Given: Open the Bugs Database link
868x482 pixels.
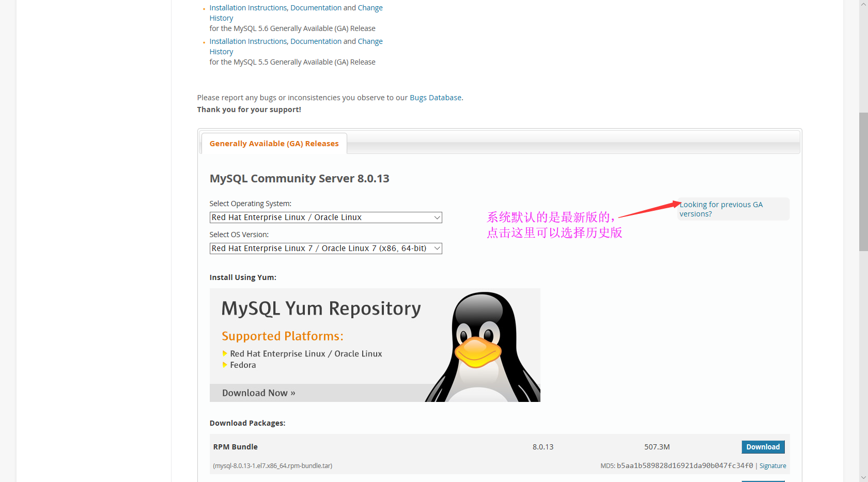Looking at the screenshot, I should click(x=436, y=98).
